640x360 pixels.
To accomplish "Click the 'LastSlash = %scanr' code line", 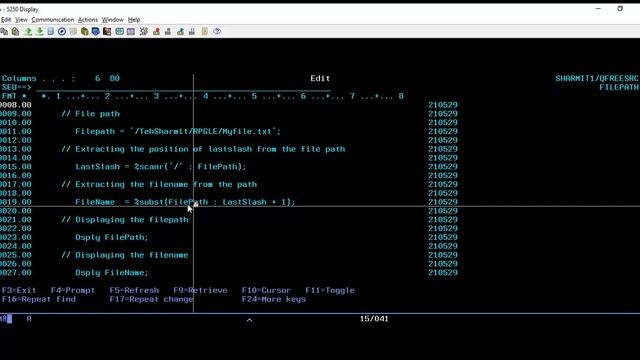I will pos(161,167).
